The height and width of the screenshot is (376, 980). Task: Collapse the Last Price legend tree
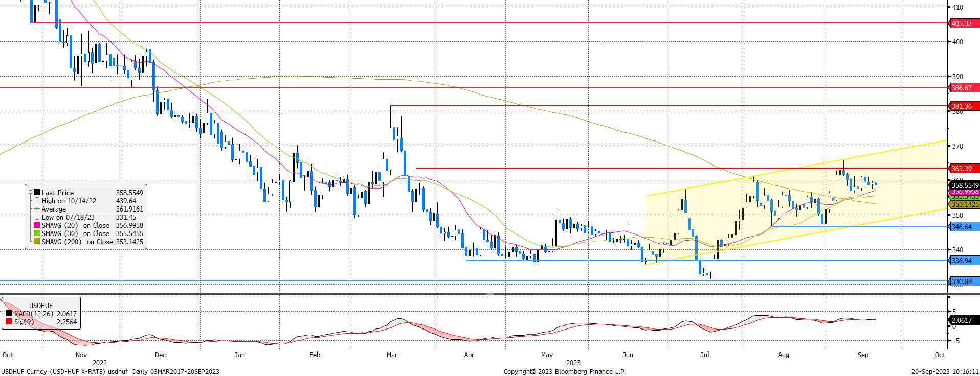pos(30,193)
